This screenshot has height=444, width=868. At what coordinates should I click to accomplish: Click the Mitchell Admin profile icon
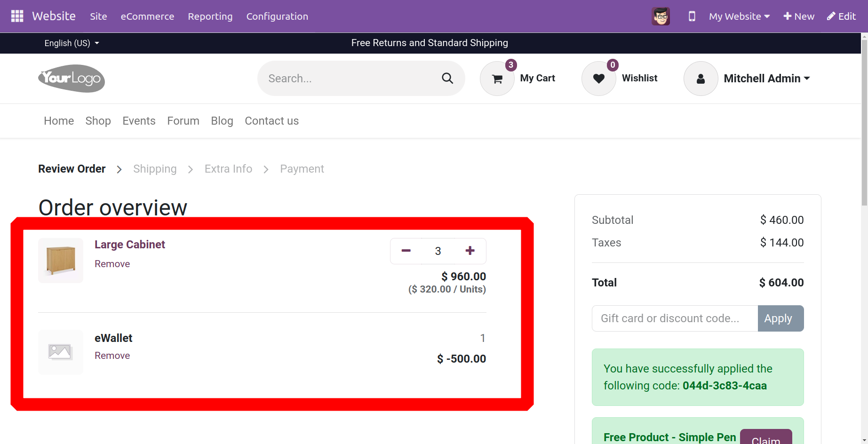pyautogui.click(x=701, y=79)
